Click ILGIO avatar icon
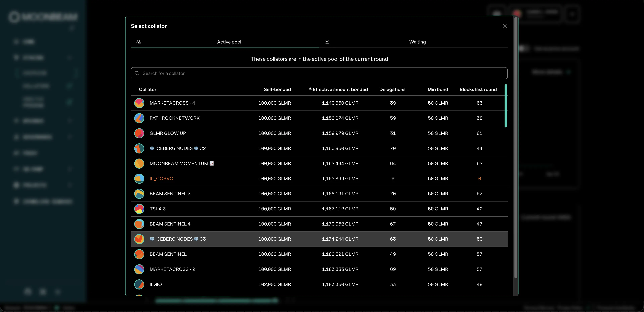Viewport: 644px width, 312px height. click(x=139, y=284)
